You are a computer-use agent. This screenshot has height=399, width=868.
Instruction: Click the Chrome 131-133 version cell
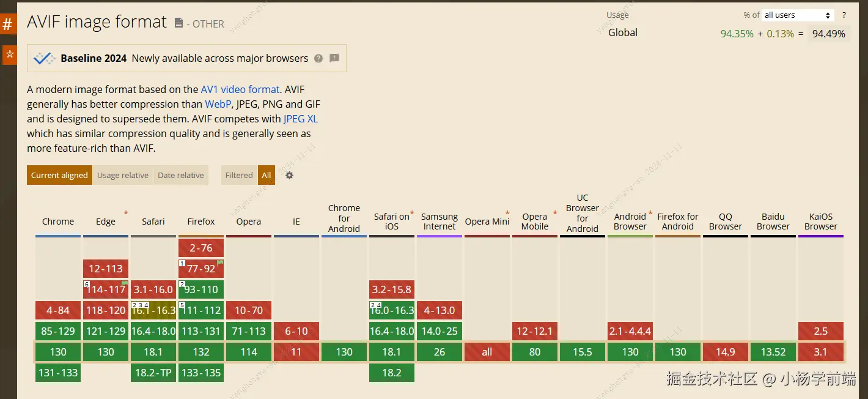[58, 373]
